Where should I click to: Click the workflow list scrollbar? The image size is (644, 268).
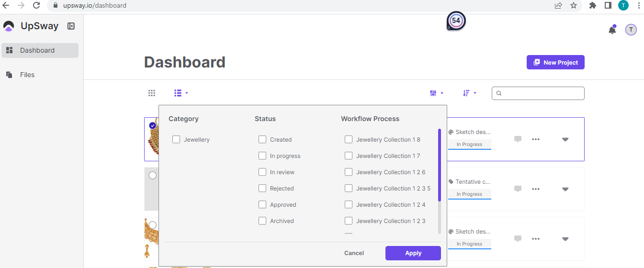click(440, 165)
